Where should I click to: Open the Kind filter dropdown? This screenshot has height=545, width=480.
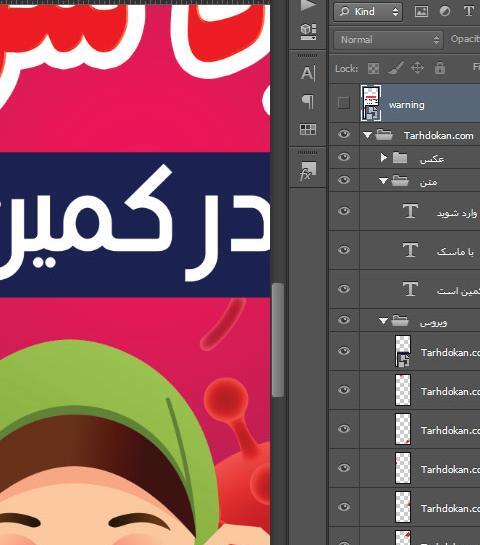coord(368,12)
